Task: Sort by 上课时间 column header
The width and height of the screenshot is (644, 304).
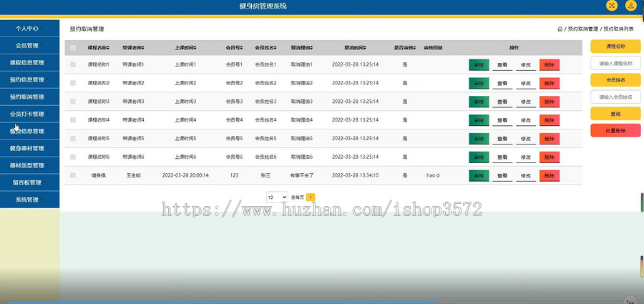Action: (x=185, y=48)
